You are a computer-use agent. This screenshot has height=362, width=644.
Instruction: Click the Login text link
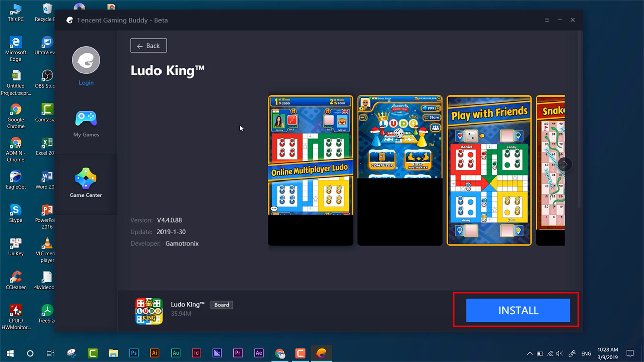86,83
